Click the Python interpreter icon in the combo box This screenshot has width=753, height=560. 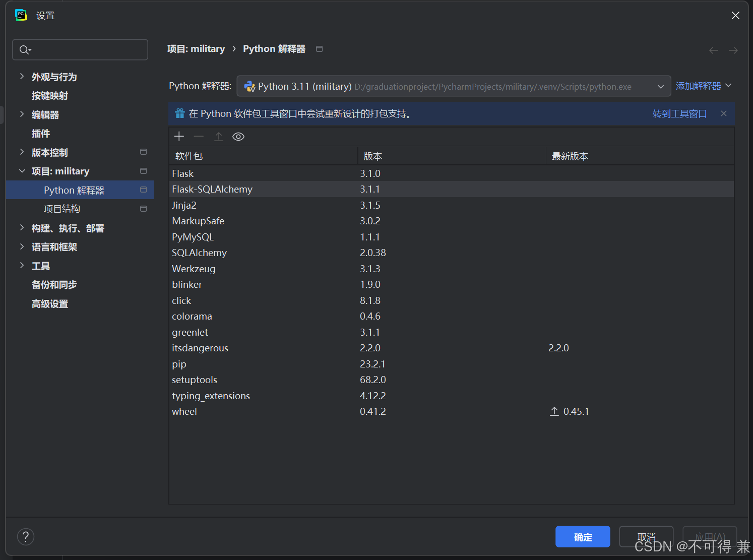(249, 87)
